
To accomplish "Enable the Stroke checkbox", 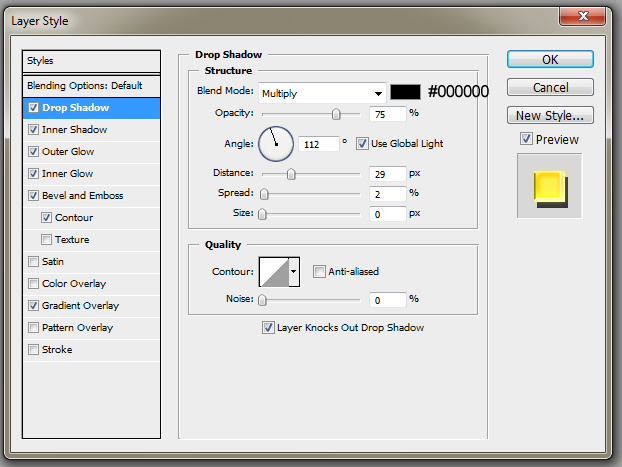I will point(33,350).
